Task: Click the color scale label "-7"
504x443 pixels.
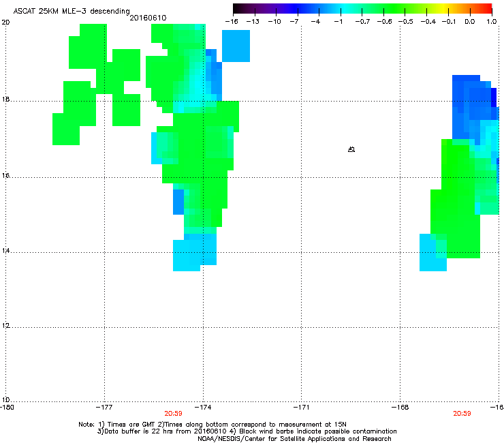Action: tap(294, 22)
